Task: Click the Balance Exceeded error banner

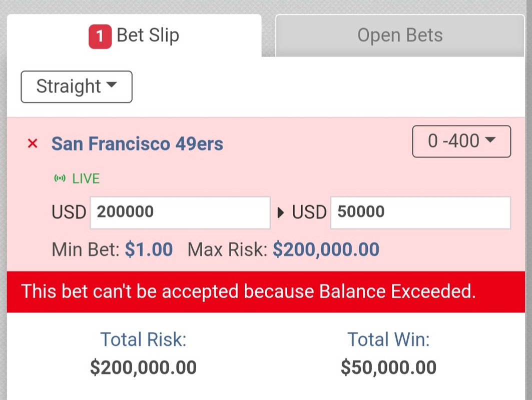Action: (x=266, y=292)
